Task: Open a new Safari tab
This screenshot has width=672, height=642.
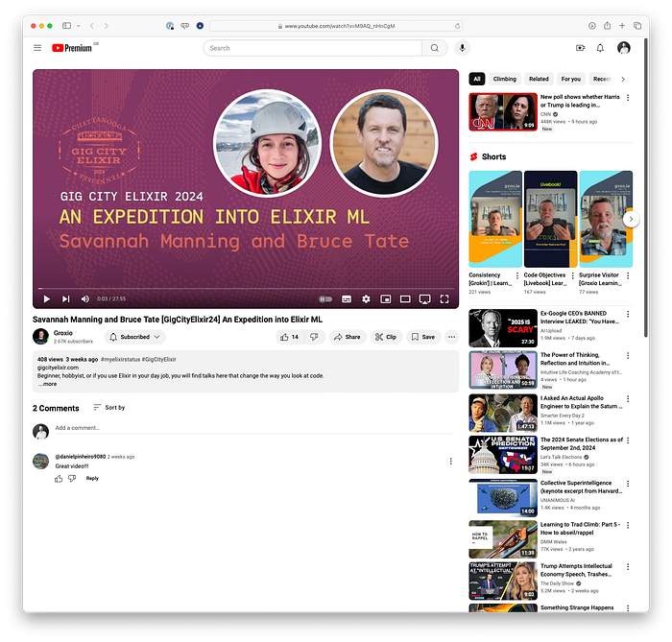Action: point(622,26)
